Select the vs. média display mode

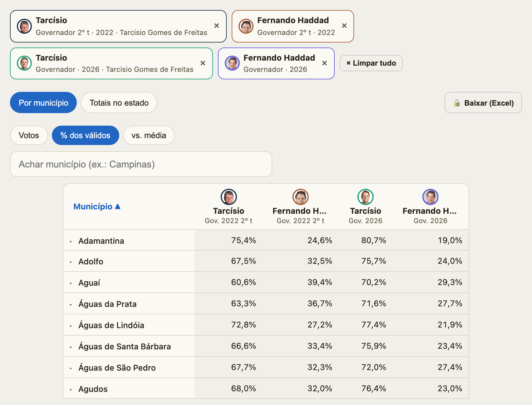149,135
